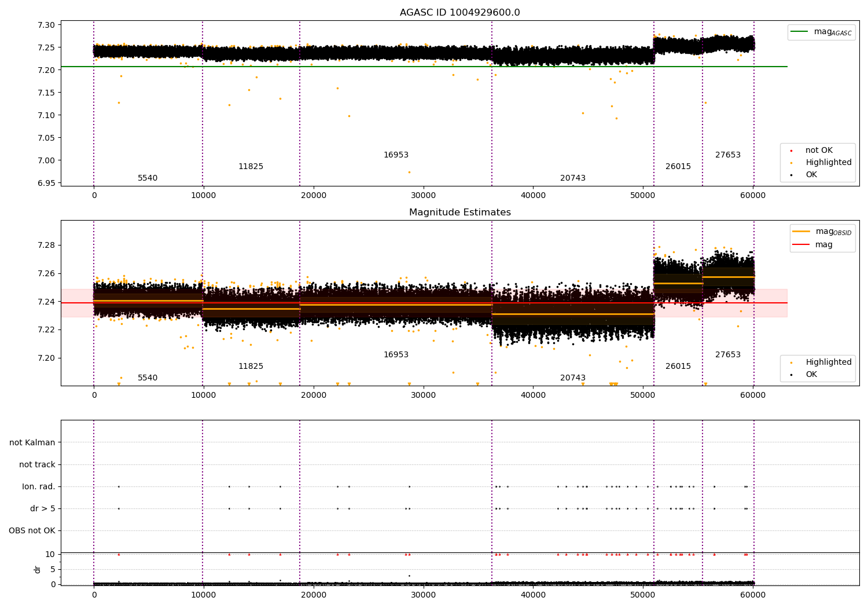
Task: Click the elevated data cluster above OBSID 26015 in top plot
Action: [x=678, y=45]
